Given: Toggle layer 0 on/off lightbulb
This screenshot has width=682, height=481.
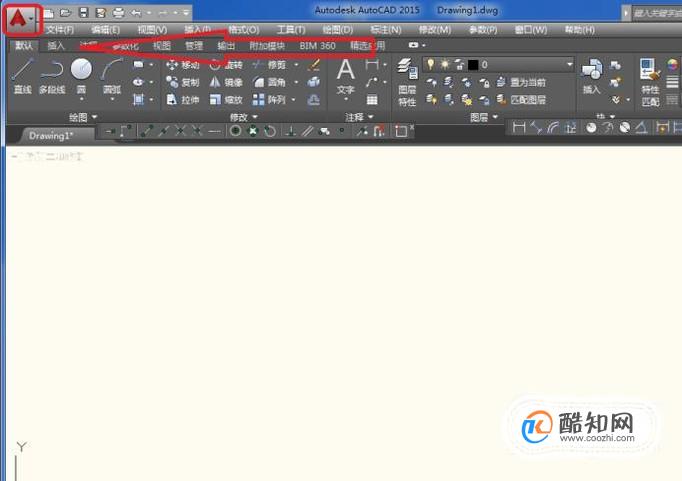Looking at the screenshot, I should tap(430, 65).
